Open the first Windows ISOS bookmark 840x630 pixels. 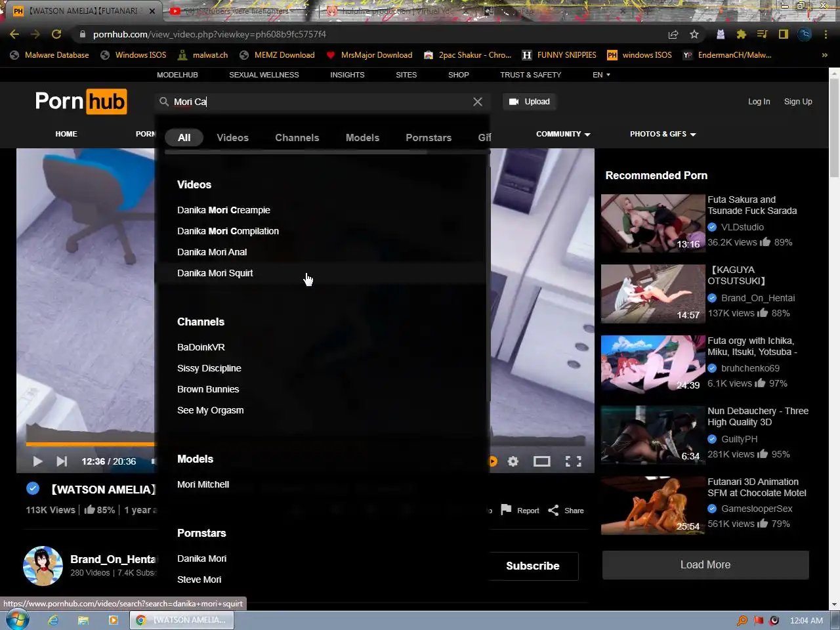point(133,55)
